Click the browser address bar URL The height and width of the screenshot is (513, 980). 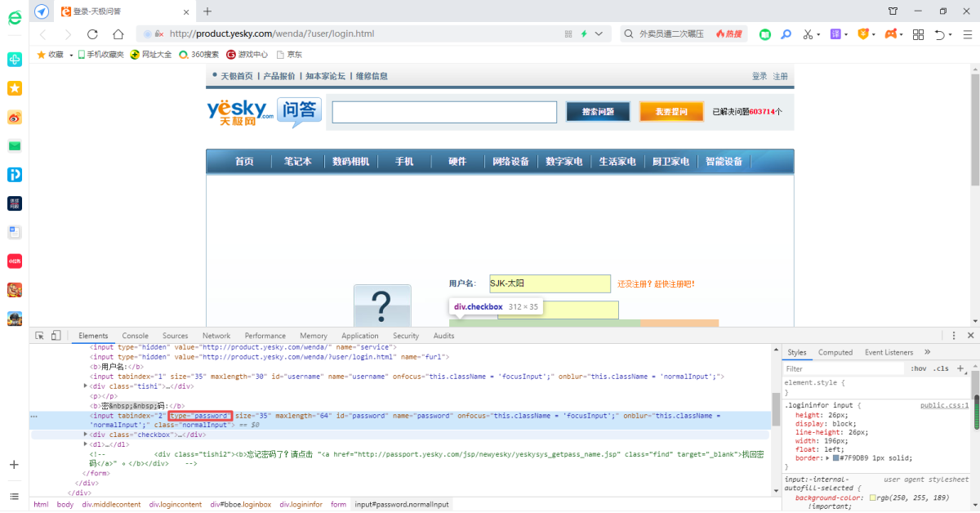[x=272, y=34]
